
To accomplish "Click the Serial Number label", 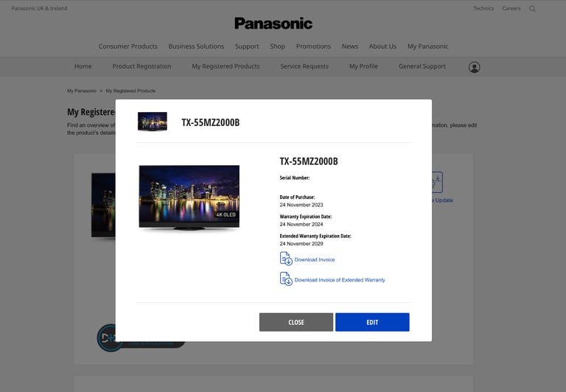I will (295, 178).
